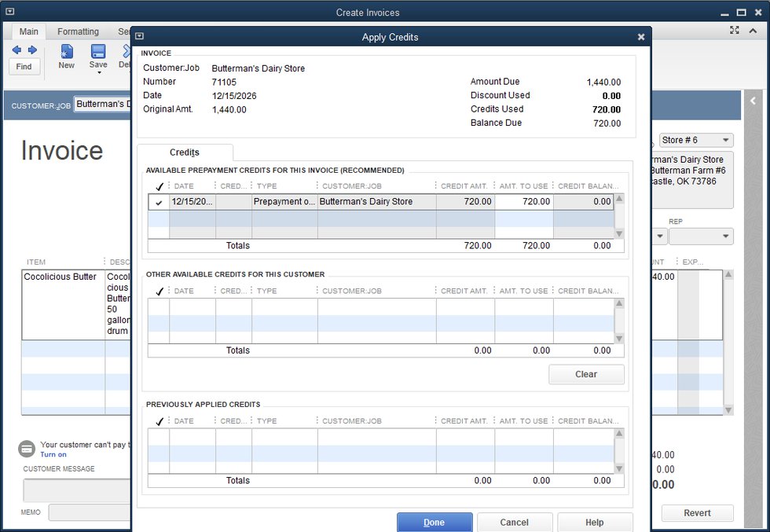This screenshot has width=770, height=532.
Task: Click the full-screen expand arrows icon
Action: pos(735,31)
